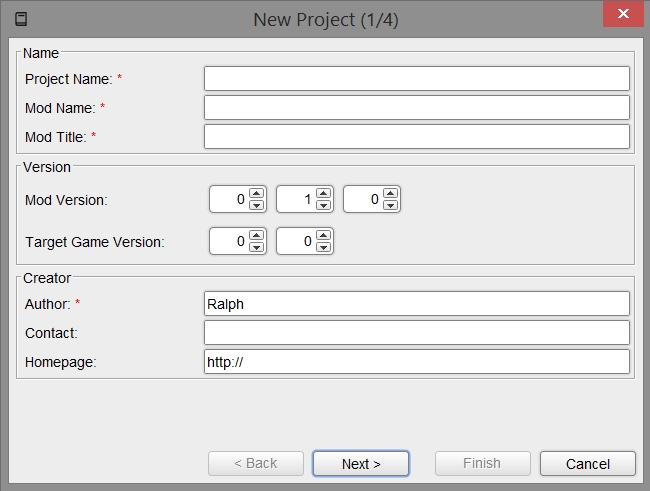650x491 pixels.
Task: Raise the Mod Version patch number
Action: coord(390,194)
